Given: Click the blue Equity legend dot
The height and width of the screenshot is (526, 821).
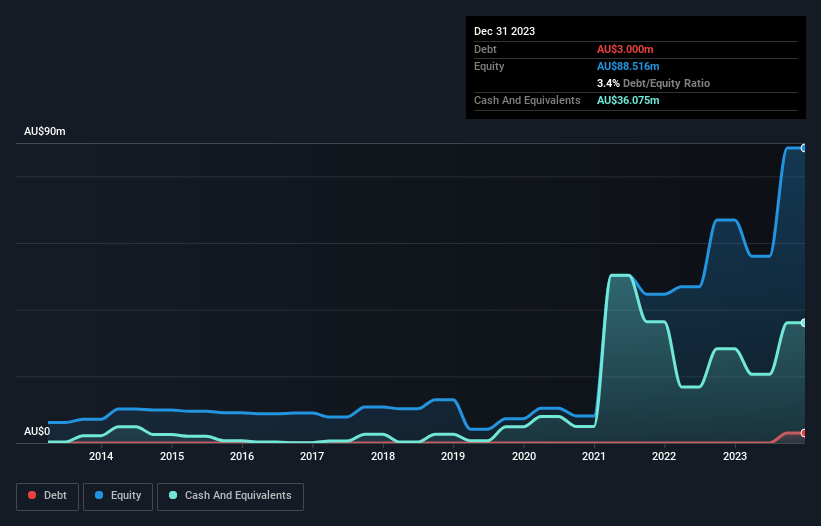Looking at the screenshot, I should tap(99, 495).
